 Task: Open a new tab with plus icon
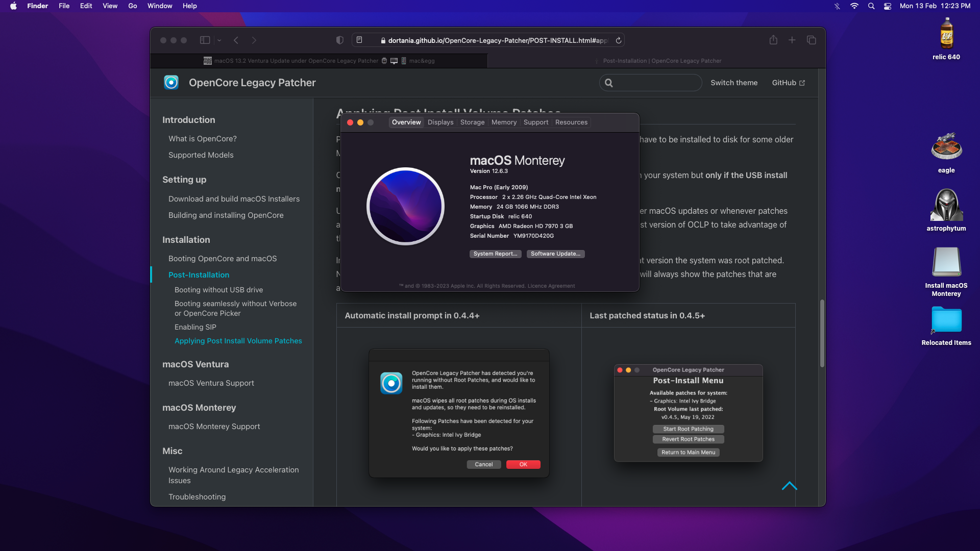[x=792, y=40]
